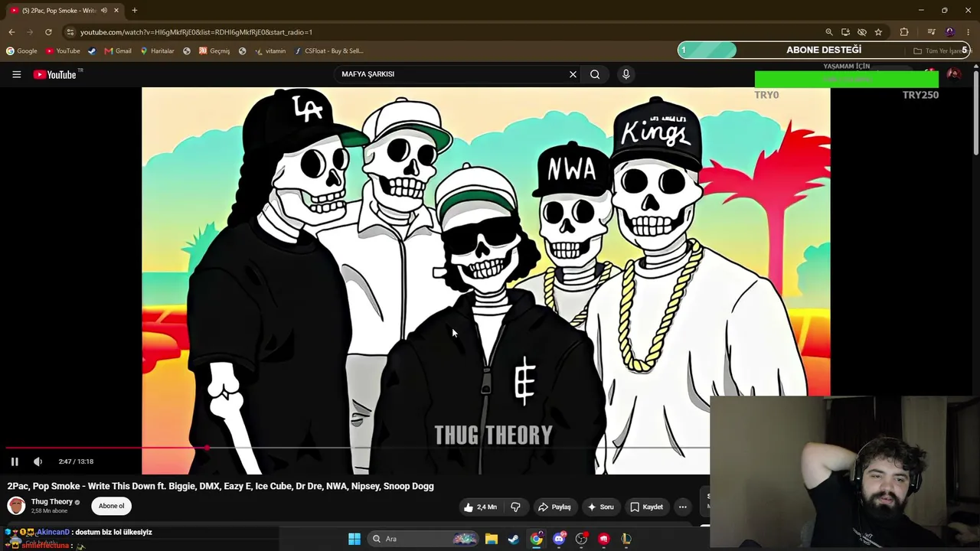Open the CSFloat - Buy & Sell bookmark
This screenshot has width=980, height=551.
(328, 51)
